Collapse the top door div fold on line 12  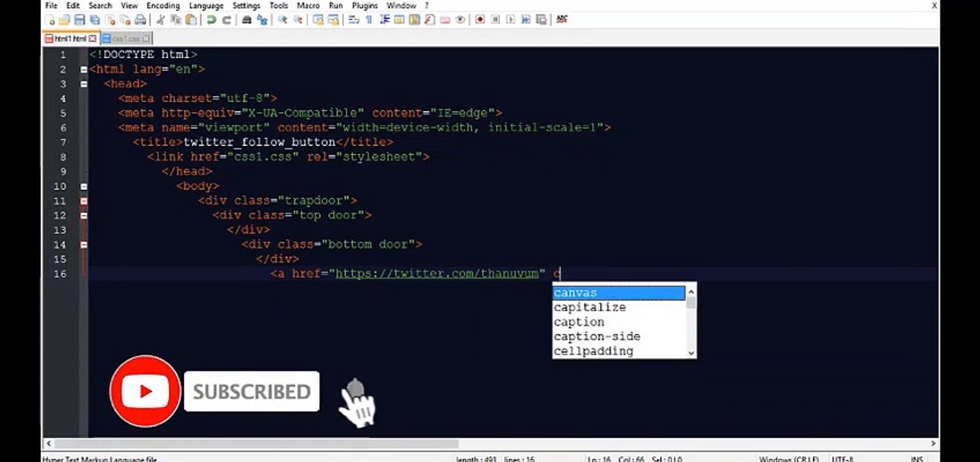[84, 216]
